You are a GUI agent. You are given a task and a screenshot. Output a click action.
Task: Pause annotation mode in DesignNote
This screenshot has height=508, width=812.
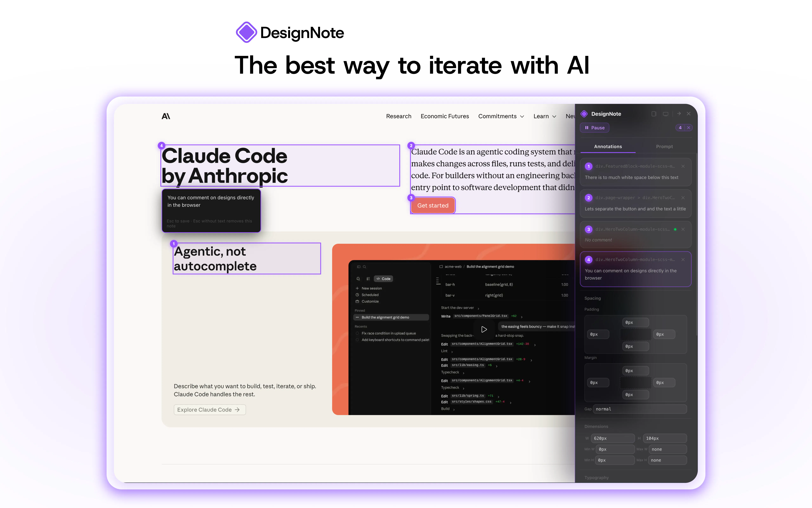(x=595, y=128)
